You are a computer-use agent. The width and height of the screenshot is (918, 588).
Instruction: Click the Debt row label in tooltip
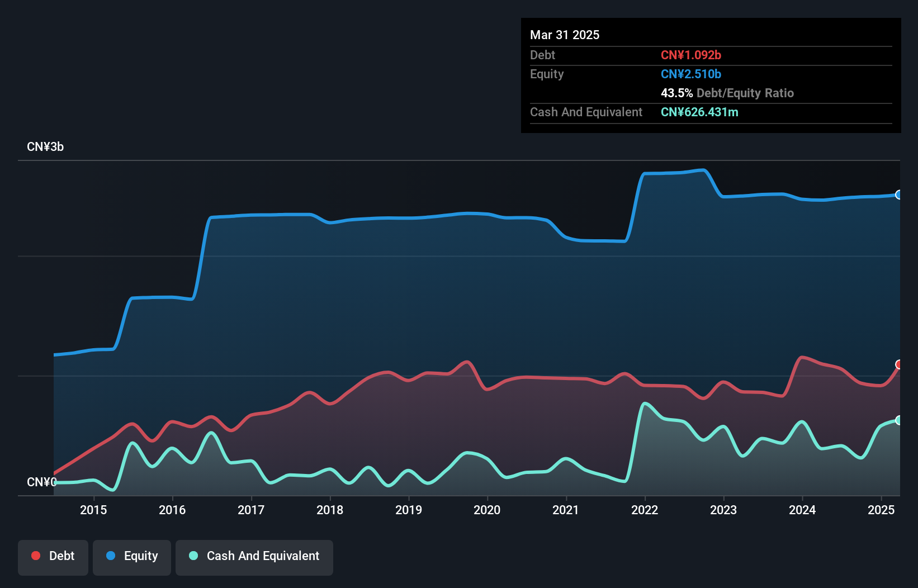542,55
